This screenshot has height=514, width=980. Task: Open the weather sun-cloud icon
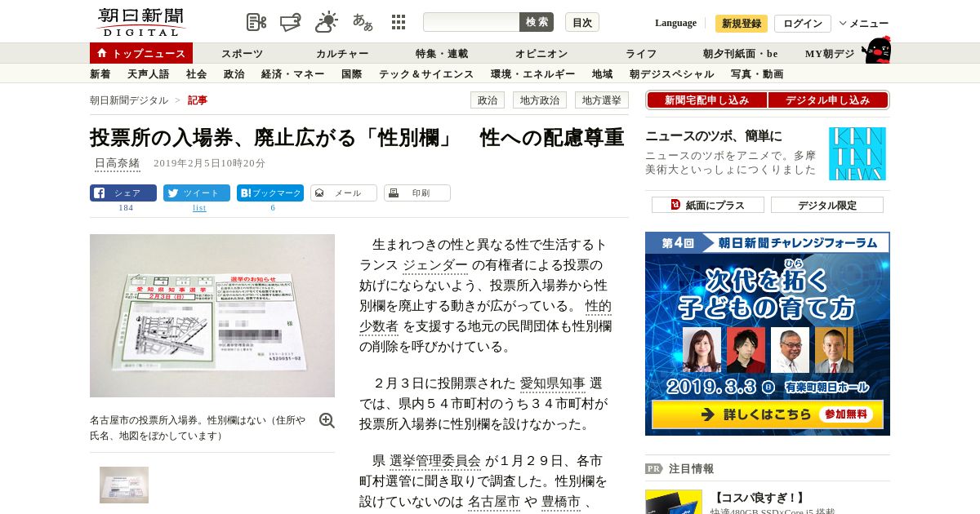(x=327, y=22)
